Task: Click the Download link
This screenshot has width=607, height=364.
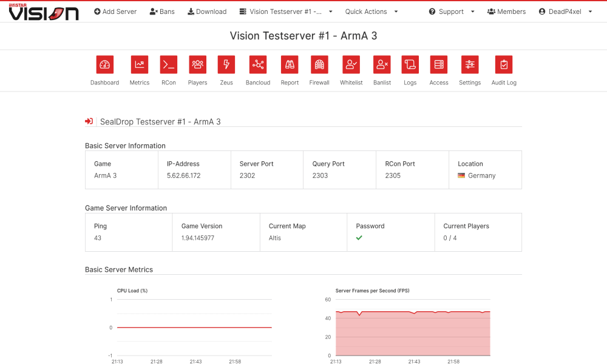Action: coord(207,12)
